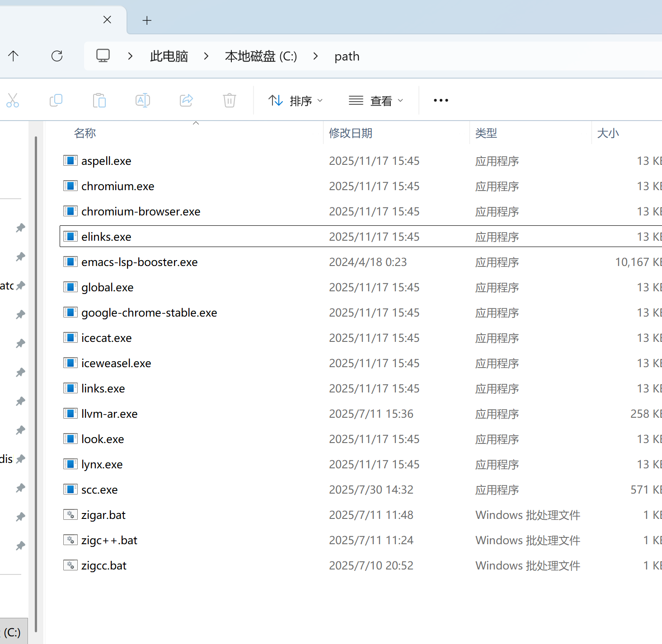The height and width of the screenshot is (644, 662).
Task: Select the zigcc.bat batch file
Action: coord(104,565)
